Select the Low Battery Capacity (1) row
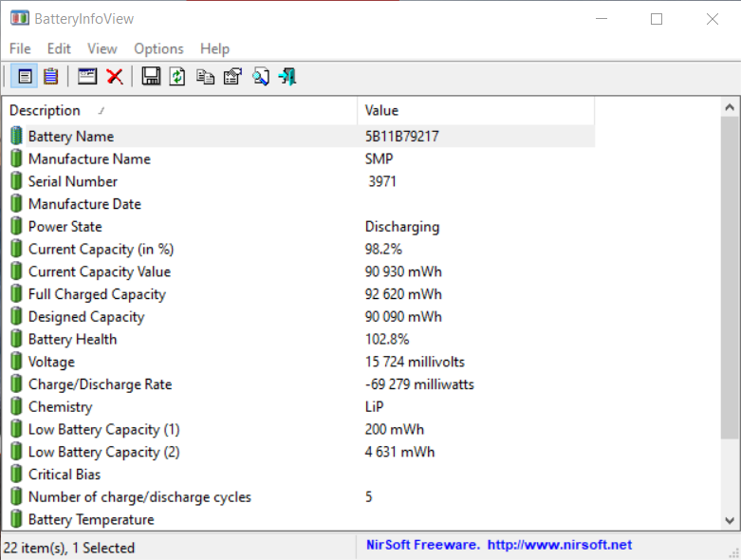 (x=302, y=429)
